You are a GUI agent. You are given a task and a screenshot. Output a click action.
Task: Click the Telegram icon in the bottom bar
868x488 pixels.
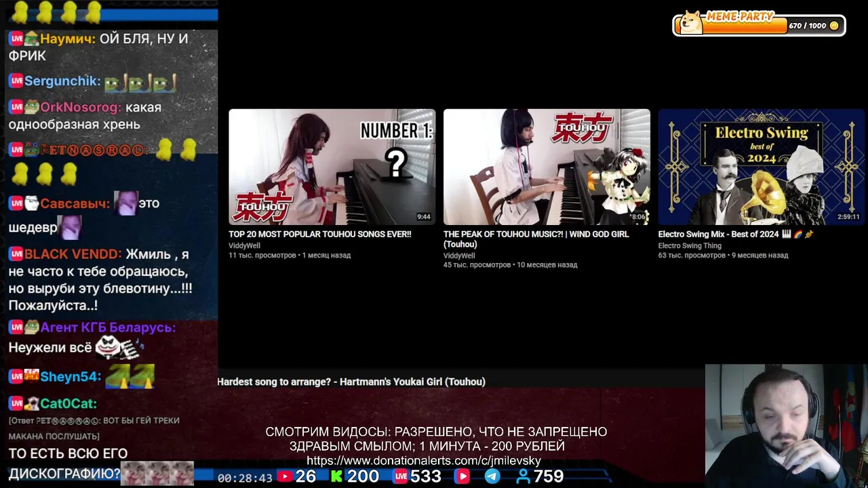493,476
